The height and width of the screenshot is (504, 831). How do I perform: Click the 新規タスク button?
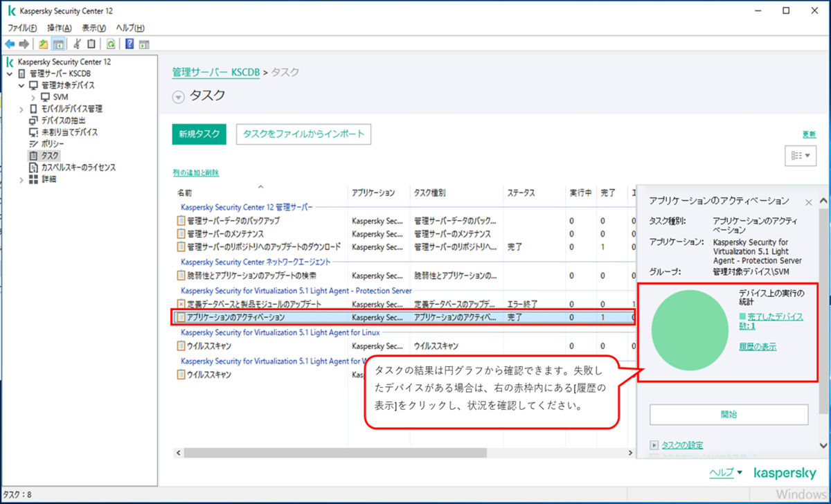pyautogui.click(x=199, y=135)
